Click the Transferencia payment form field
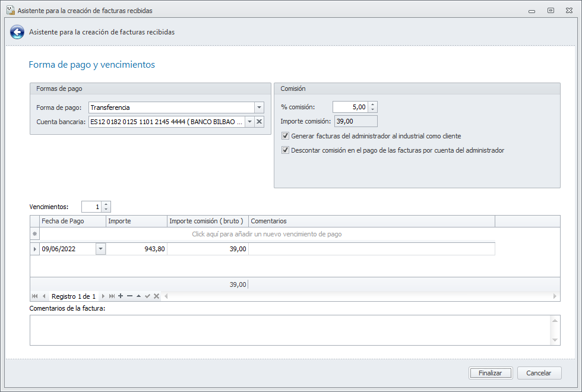This screenshot has width=582, height=392. click(x=172, y=108)
